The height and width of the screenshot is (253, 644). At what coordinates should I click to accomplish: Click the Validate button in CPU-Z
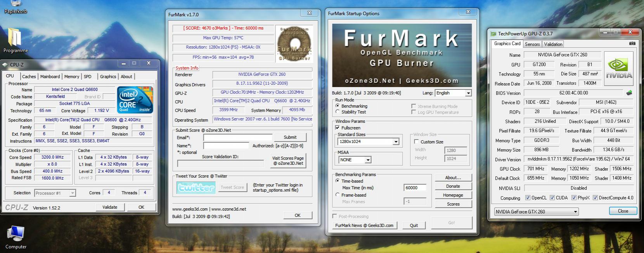pyautogui.click(x=110, y=207)
